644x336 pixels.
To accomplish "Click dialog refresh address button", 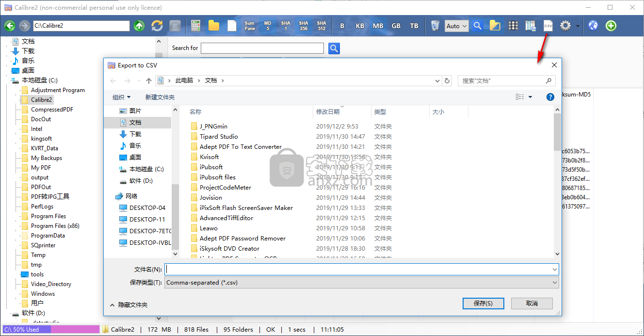I will (447, 81).
